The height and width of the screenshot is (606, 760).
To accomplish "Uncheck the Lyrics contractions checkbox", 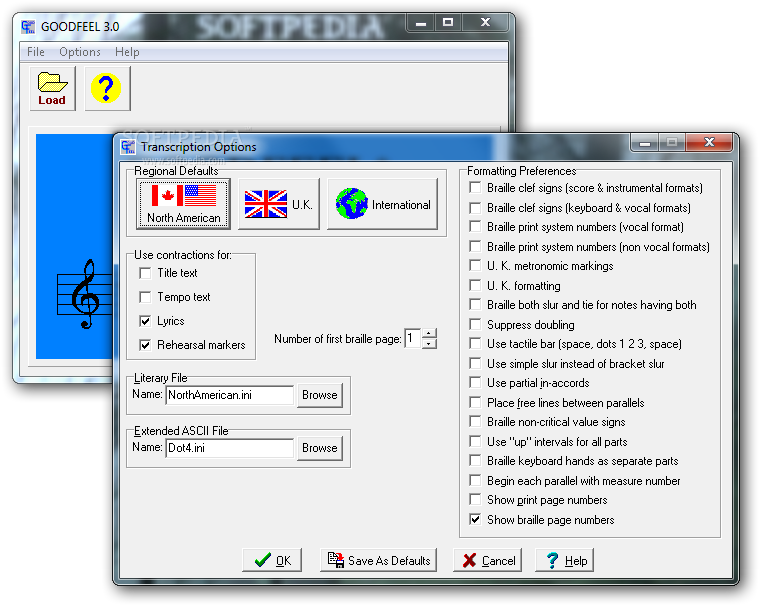I will pyautogui.click(x=145, y=321).
